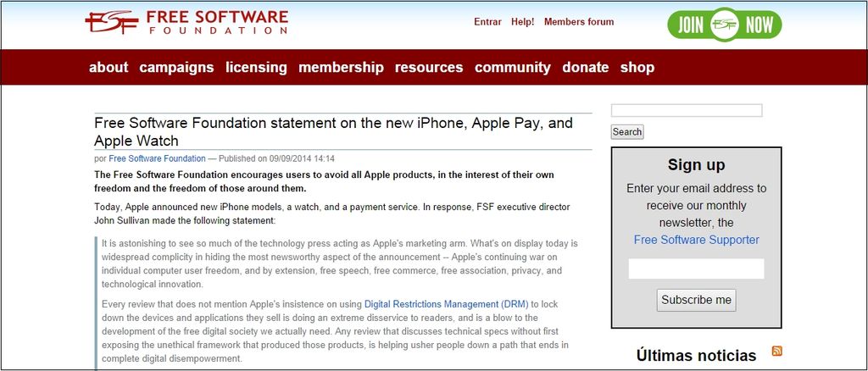Open the about menu
This screenshot has width=868, height=371.
(108, 68)
